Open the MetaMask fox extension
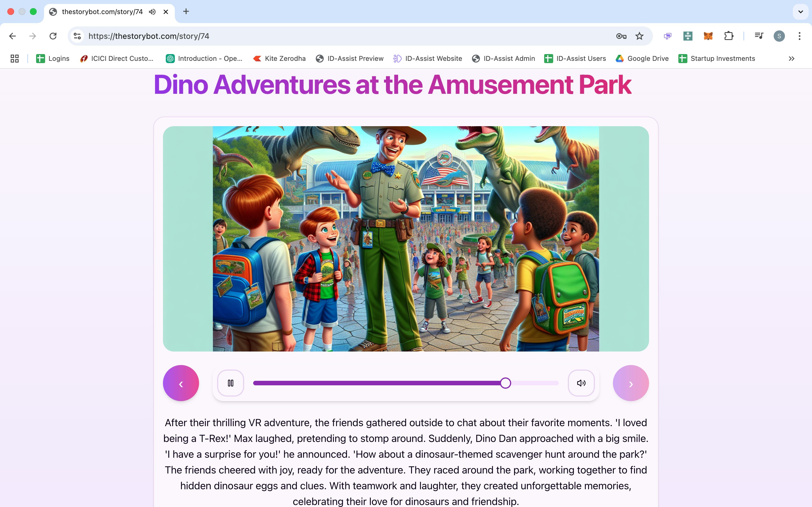 [708, 36]
